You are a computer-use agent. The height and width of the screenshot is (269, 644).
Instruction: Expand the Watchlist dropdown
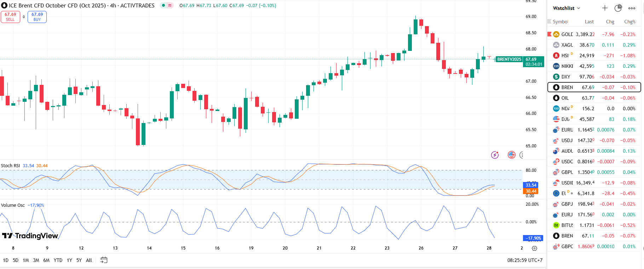pos(567,8)
